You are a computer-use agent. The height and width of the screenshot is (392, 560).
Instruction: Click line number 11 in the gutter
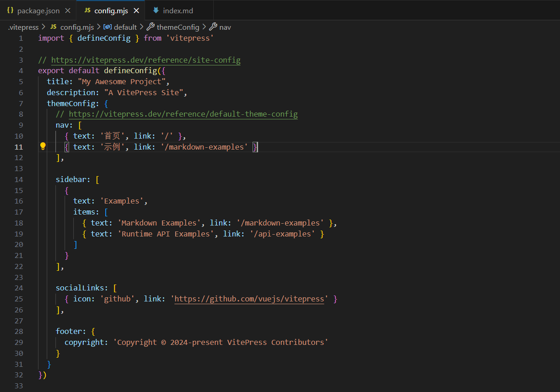tap(19, 147)
